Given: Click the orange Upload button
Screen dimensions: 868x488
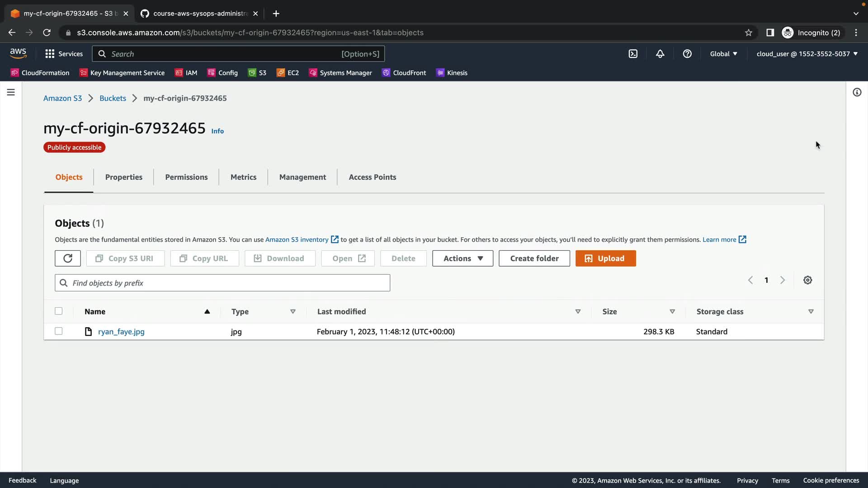Looking at the screenshot, I should [x=605, y=258].
